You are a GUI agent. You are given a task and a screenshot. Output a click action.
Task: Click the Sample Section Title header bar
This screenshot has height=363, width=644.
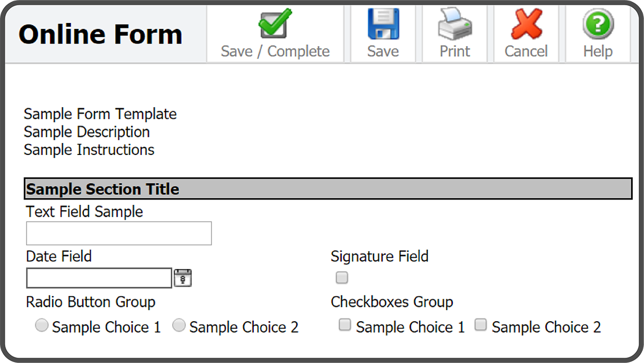coord(327,189)
